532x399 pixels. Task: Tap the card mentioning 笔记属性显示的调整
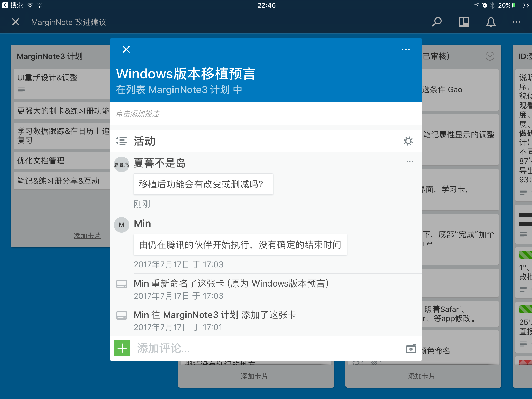(x=461, y=140)
